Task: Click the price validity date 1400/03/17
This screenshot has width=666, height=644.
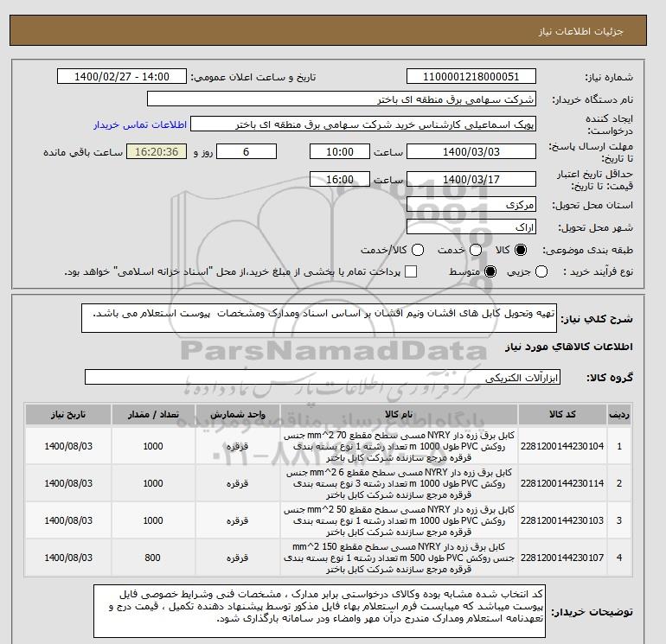Action: point(471,179)
